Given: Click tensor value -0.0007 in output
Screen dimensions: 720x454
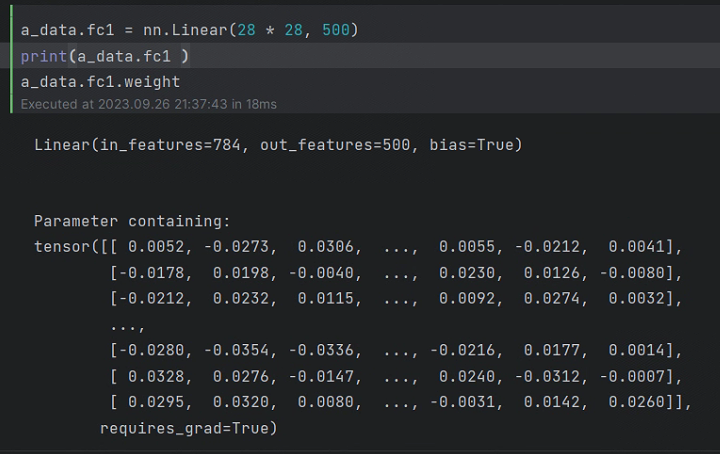Looking at the screenshot, I should pyautogui.click(x=632, y=377).
